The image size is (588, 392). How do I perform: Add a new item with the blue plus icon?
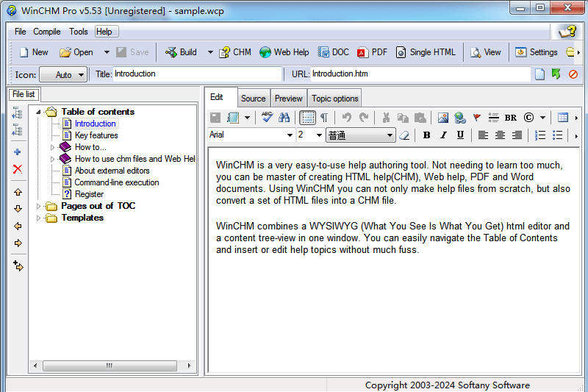click(17, 152)
